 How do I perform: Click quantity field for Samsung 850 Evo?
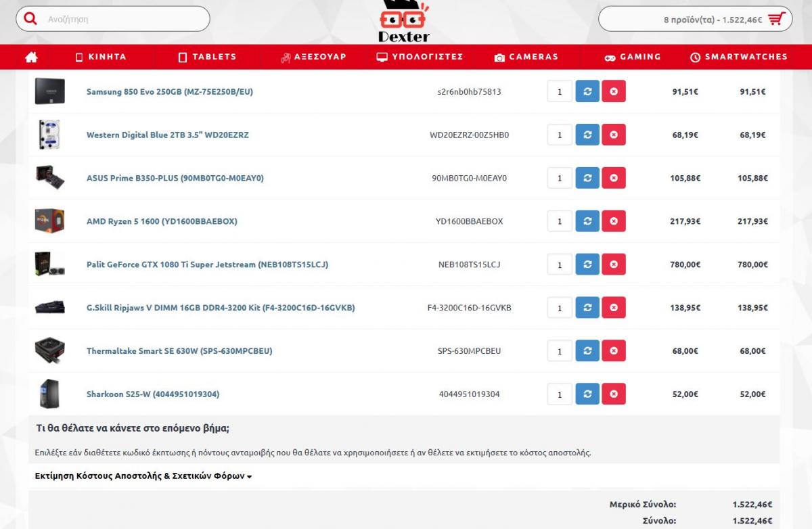click(560, 91)
